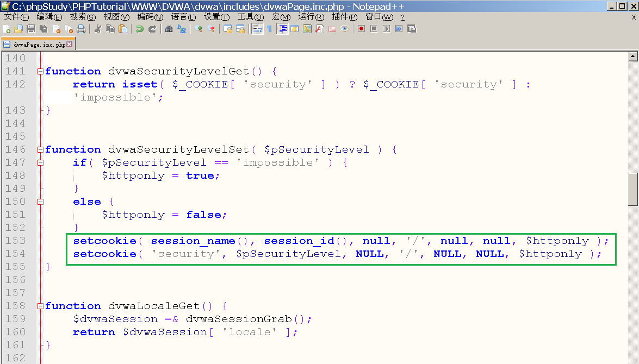Open the 搜索(S) menu
The height and width of the screenshot is (364, 639).
[x=83, y=17]
